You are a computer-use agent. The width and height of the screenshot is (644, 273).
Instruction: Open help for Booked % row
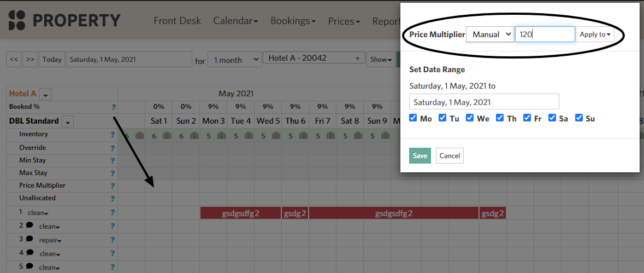[114, 107]
